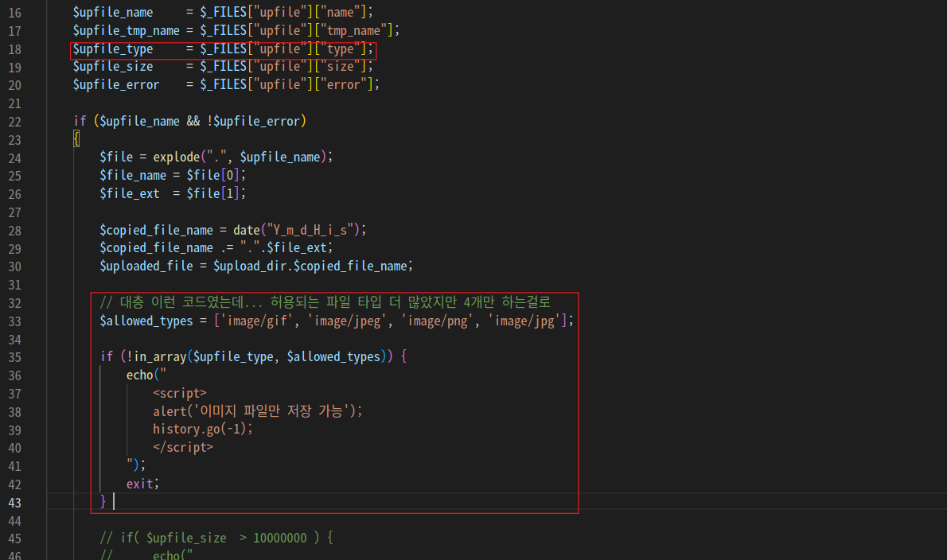Click the $allowed_types variable on line 33
The image size is (947, 560).
click(x=146, y=321)
